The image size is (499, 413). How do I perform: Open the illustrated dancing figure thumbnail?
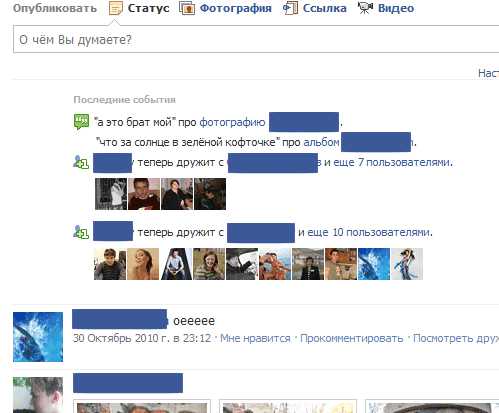407,264
